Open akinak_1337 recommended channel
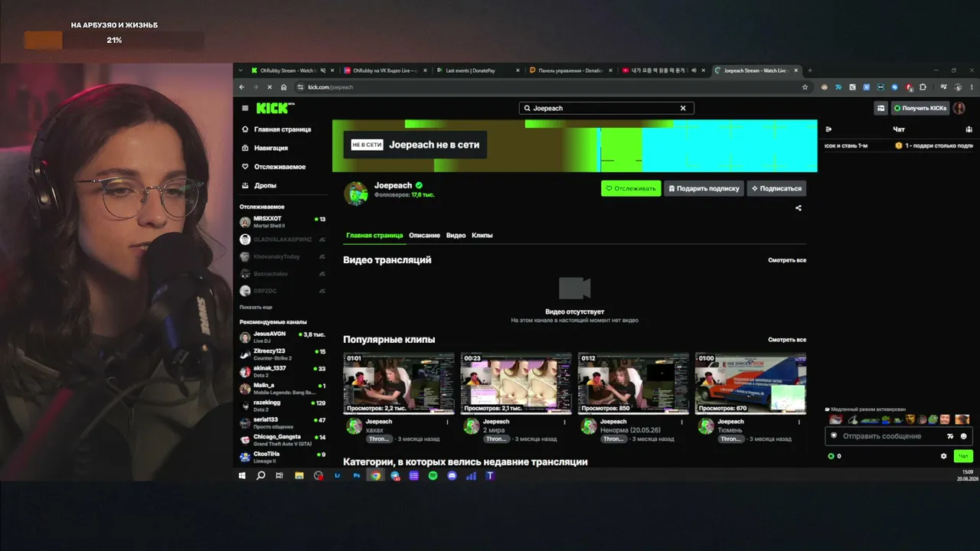980x551 pixels. (x=283, y=371)
